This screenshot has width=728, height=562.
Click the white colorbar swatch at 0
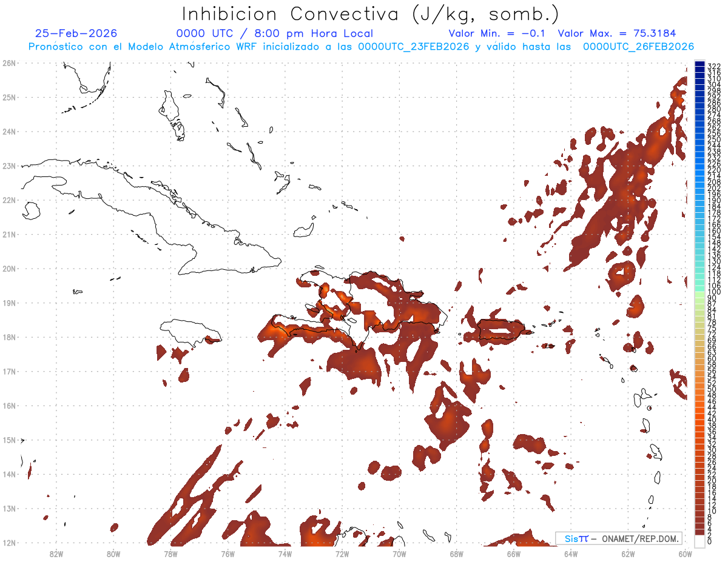coord(699,541)
